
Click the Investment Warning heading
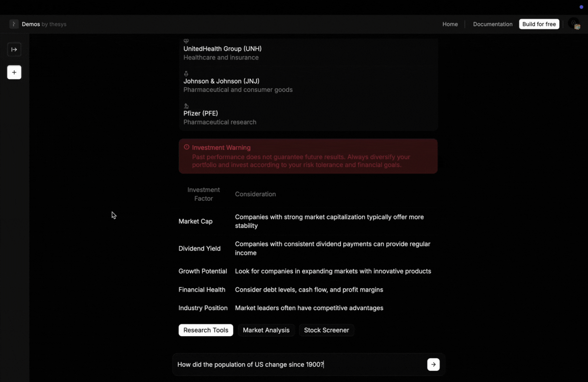(221, 148)
